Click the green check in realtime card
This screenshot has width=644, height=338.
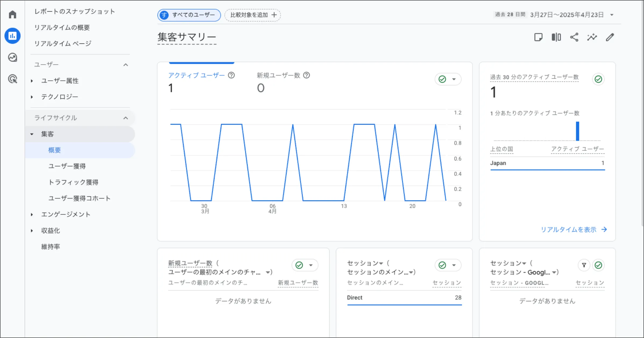pos(598,79)
